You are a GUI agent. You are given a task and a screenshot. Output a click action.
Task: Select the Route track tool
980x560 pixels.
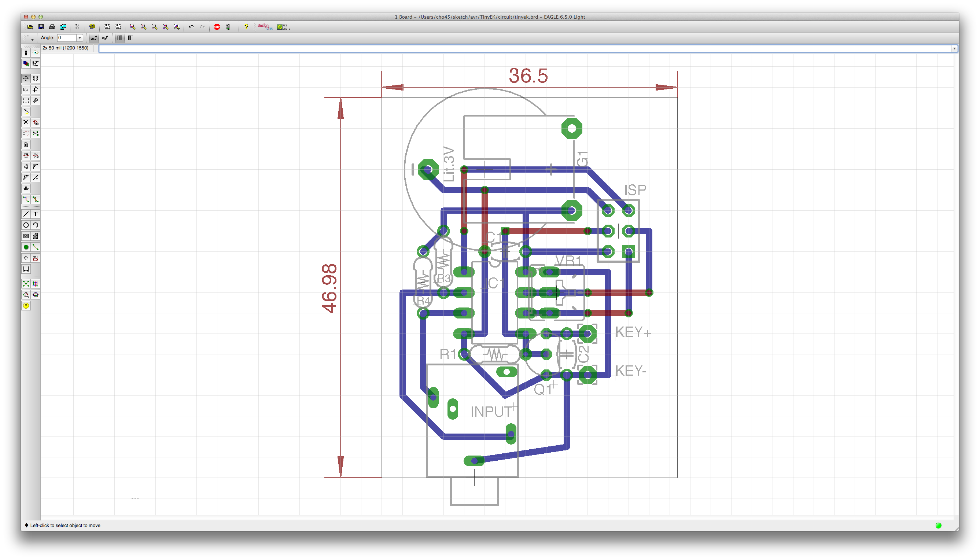click(26, 199)
